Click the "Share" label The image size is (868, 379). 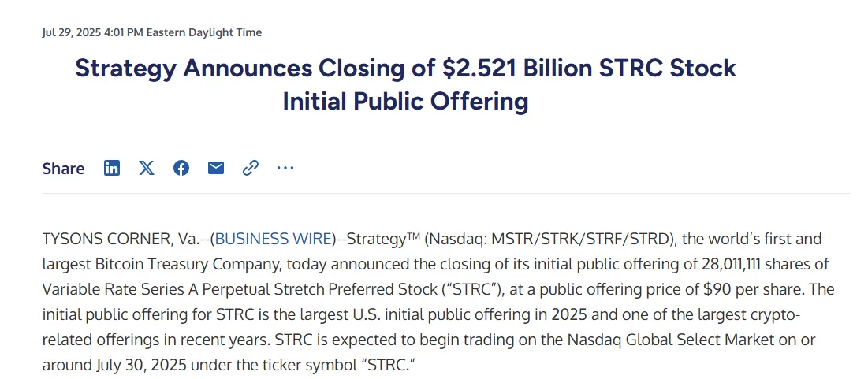(63, 169)
